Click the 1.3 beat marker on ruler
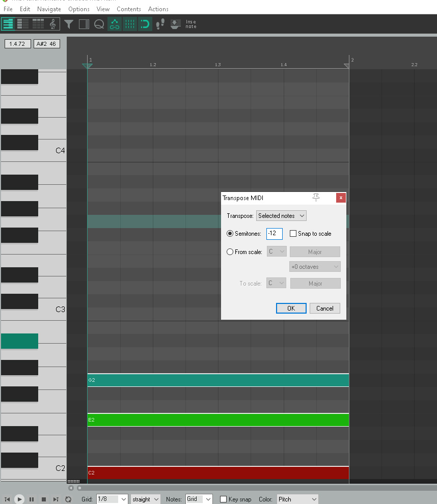437x504 pixels. pyautogui.click(x=217, y=65)
